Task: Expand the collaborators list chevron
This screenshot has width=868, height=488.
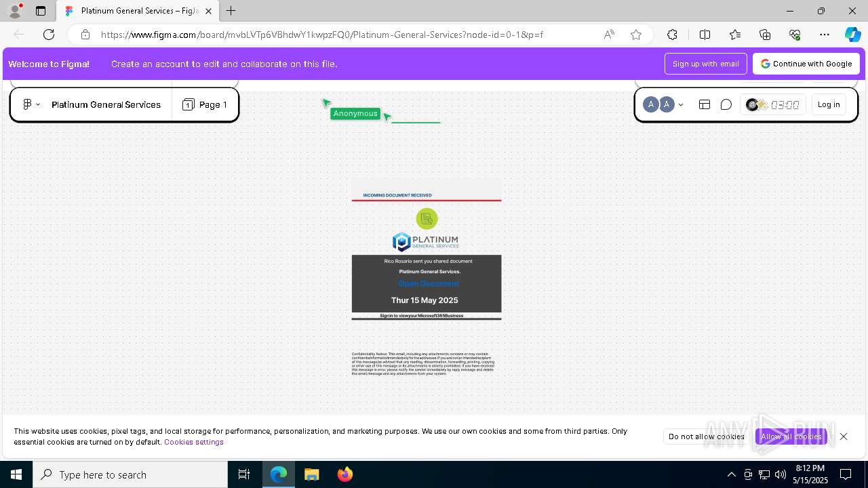Action: coord(681,104)
